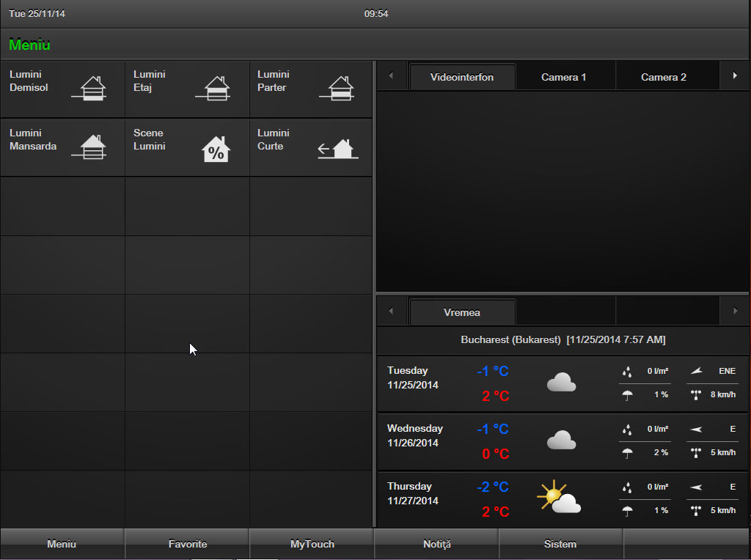
Task: Switch to the Camera 2 tab
Action: point(663,77)
